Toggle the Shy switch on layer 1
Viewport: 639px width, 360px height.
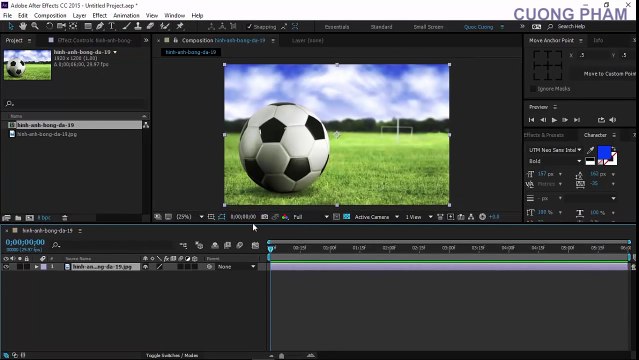145,267
